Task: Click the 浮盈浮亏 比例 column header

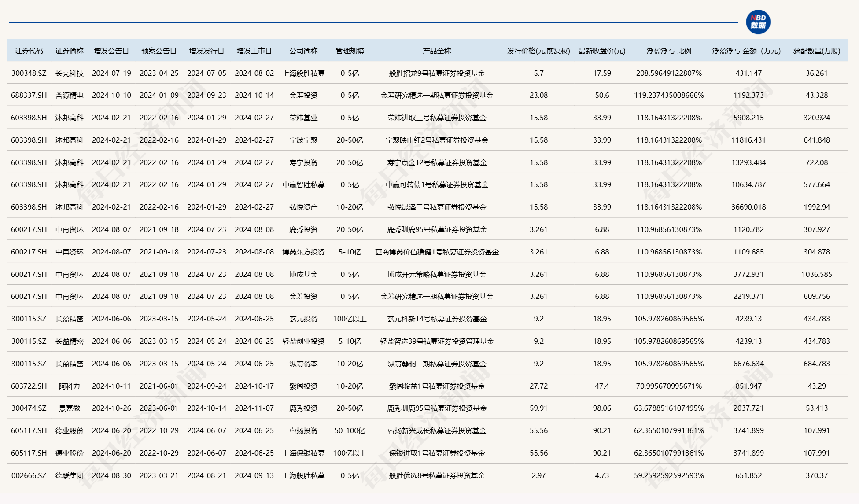Action: (669, 51)
